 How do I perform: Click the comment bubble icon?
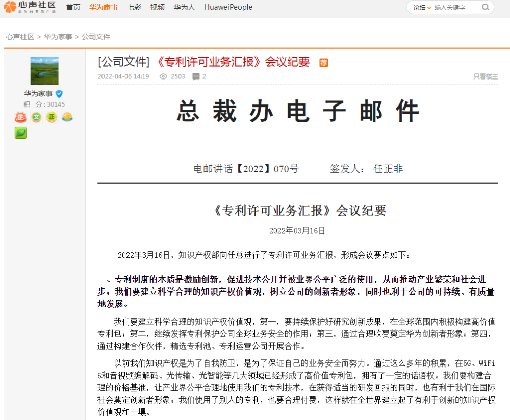[196, 76]
